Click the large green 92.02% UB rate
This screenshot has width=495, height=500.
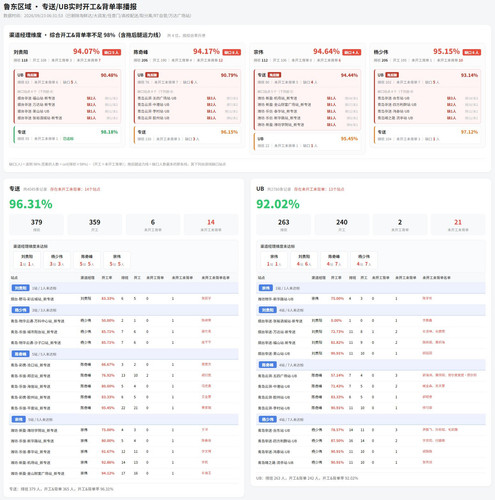click(x=278, y=204)
